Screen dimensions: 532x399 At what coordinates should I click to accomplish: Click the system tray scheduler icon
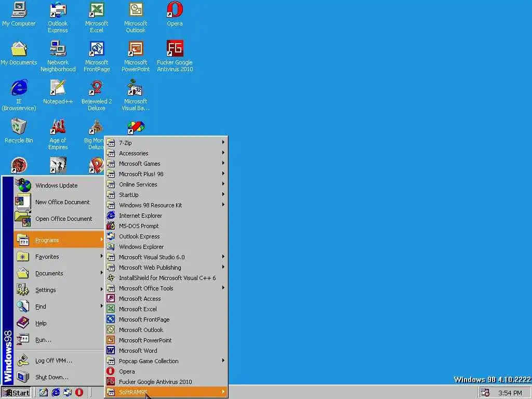[485, 393]
